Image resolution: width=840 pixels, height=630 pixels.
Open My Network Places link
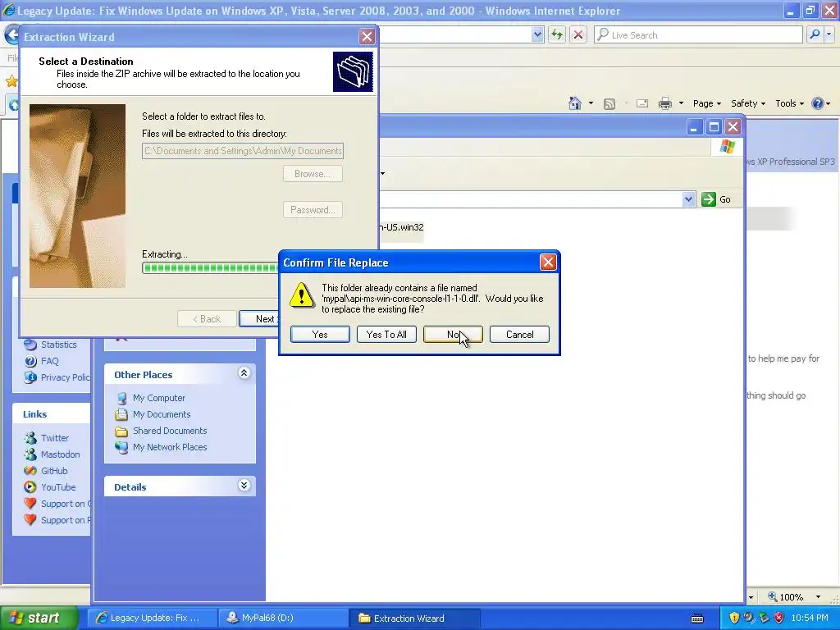pos(170,447)
